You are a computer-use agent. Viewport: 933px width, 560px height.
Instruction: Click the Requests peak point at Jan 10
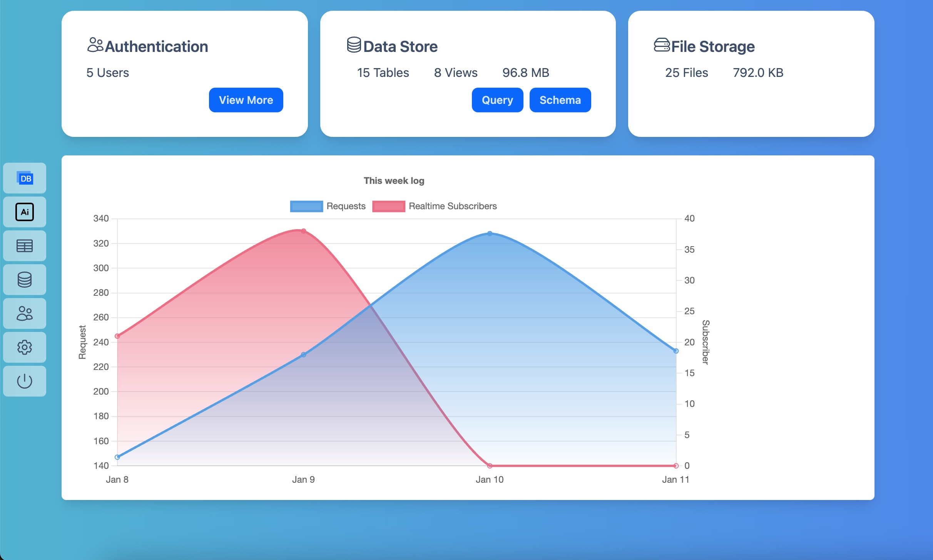pos(490,233)
